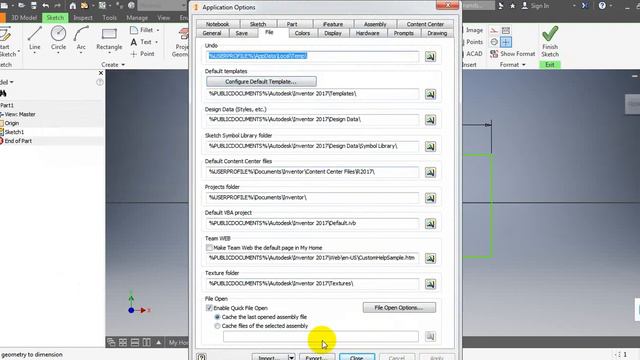Open the 3D Model ribbon tab
Viewport: 640px width, 360px height.
pyautogui.click(x=24, y=18)
